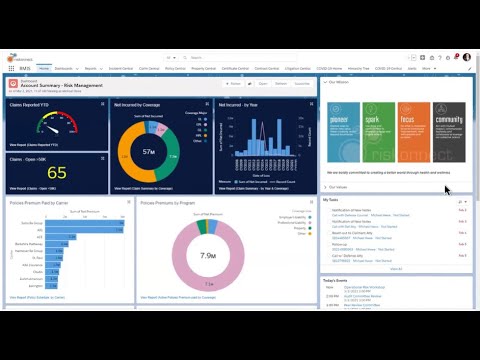Image resolution: width=480 pixels, height=360 pixels.
Task: Open View Report Policy Schedule by Carrier
Action: (37, 297)
